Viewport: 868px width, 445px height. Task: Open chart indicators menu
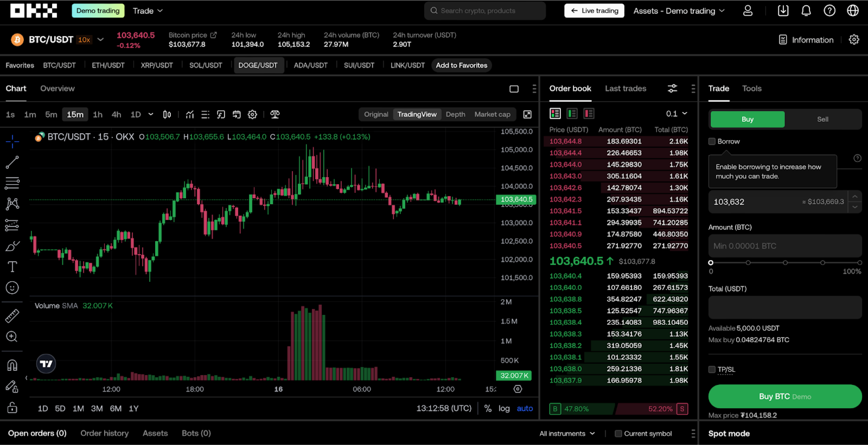(190, 114)
